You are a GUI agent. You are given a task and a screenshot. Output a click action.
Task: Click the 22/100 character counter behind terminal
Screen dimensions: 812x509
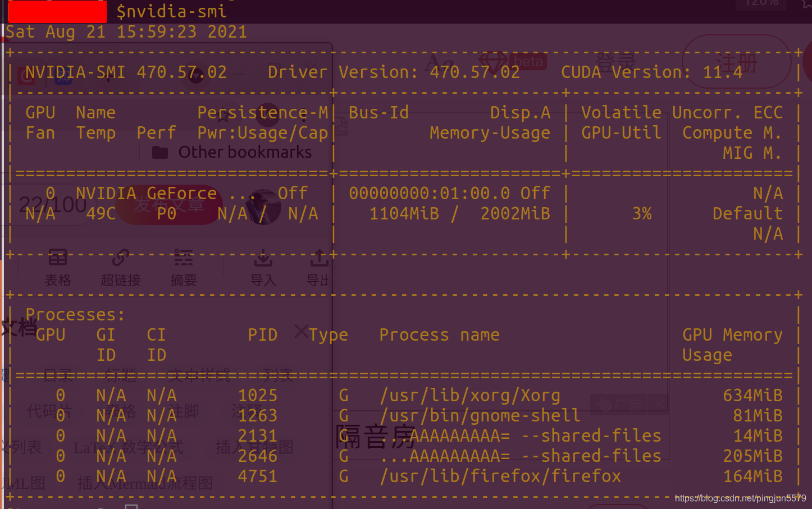[53, 205]
